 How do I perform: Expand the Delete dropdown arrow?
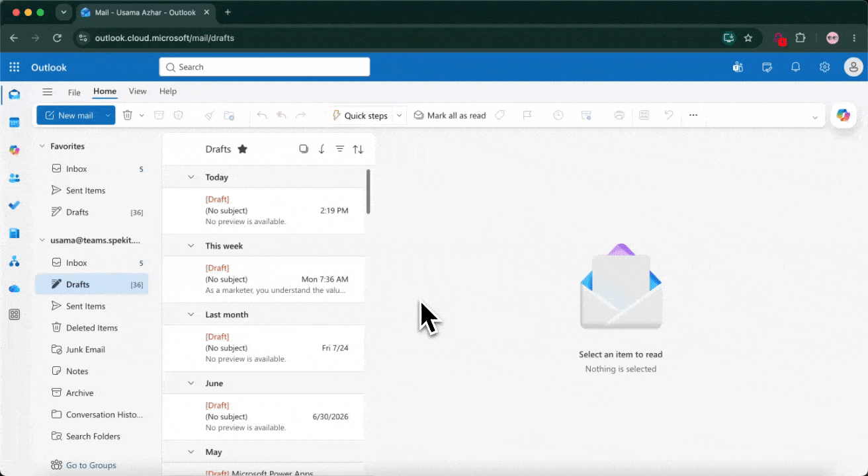tap(142, 115)
